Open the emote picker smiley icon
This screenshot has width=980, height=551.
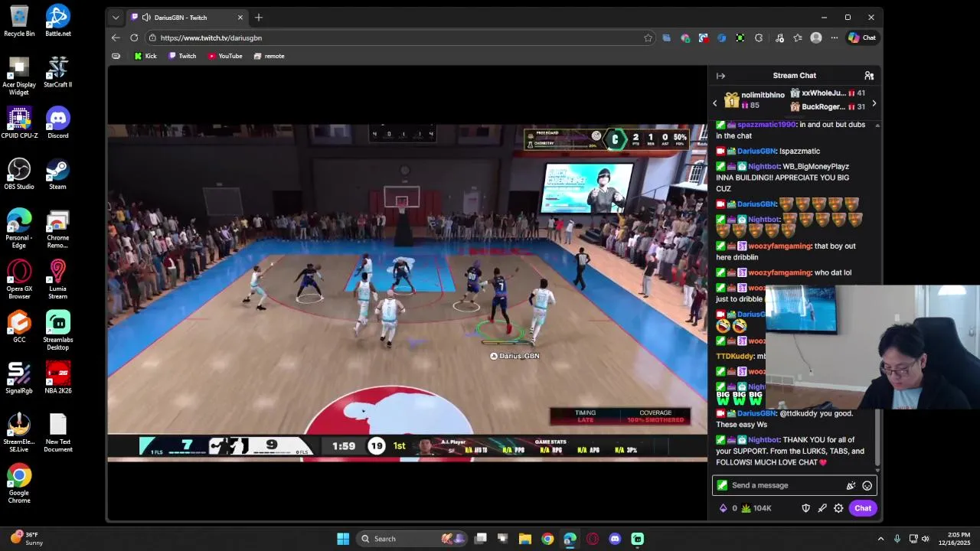coord(867,485)
